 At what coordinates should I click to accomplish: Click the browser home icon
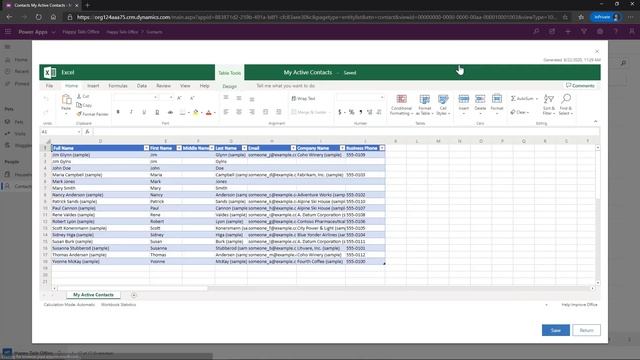tap(53, 17)
